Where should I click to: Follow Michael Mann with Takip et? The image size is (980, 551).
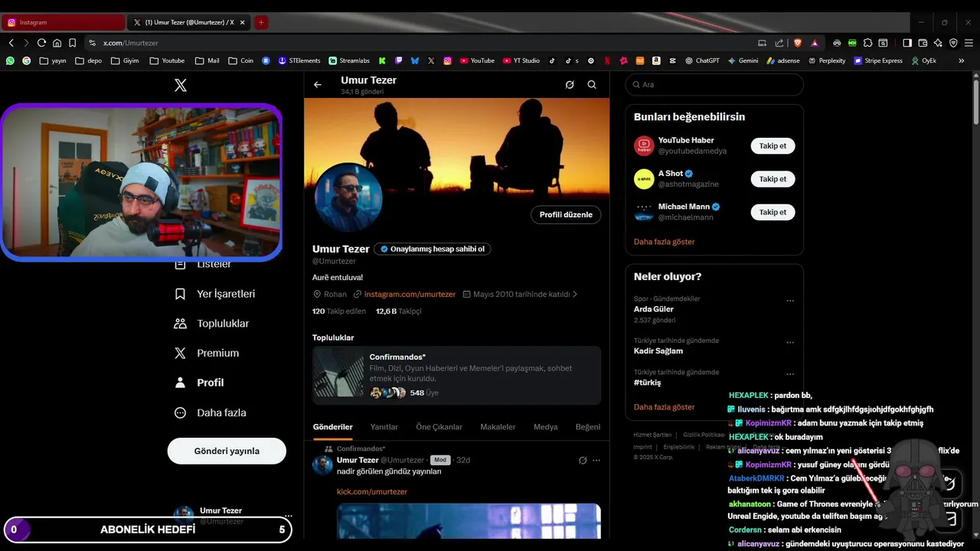click(773, 212)
